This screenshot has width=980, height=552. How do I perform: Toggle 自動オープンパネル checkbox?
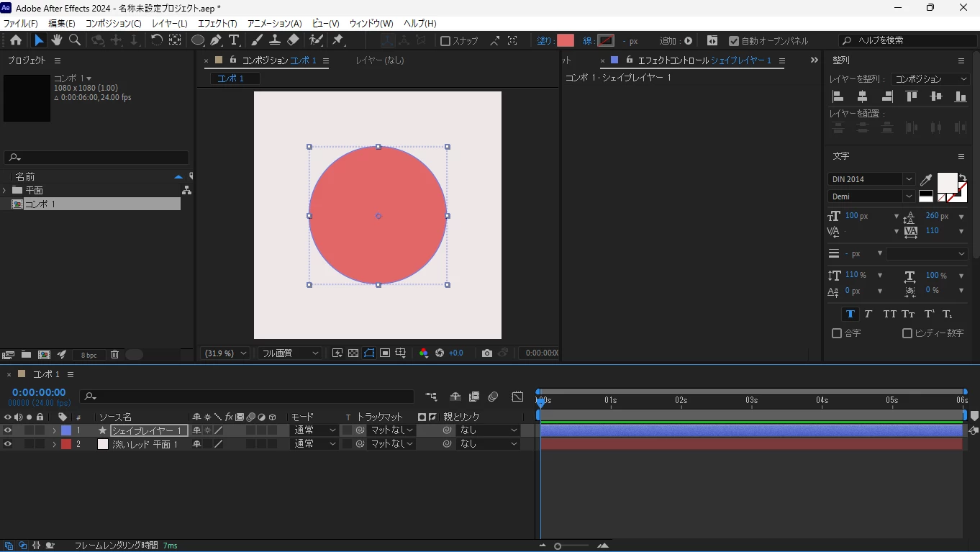(x=734, y=41)
